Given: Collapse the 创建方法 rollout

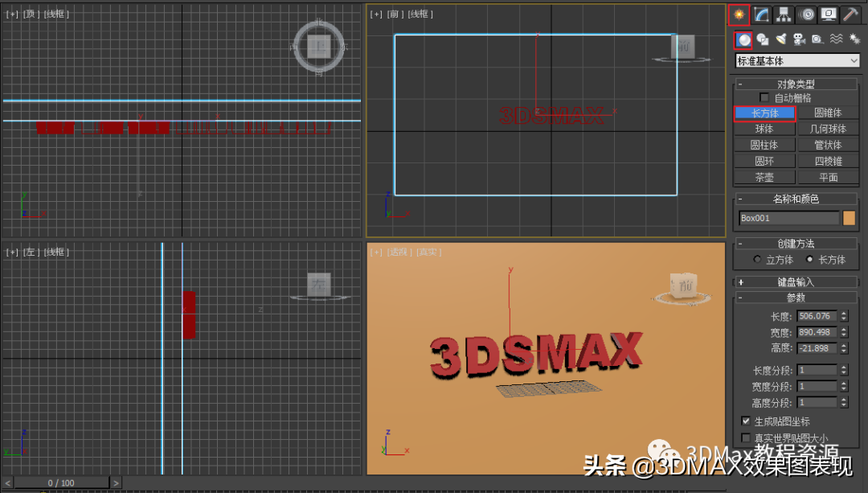Looking at the screenshot, I should pos(796,243).
